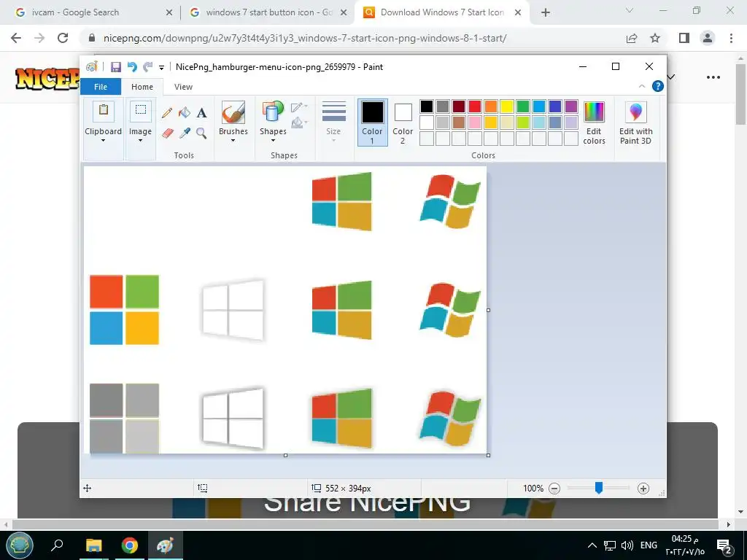The height and width of the screenshot is (560, 747).
Task: Open Chrome three-dot menu
Action: (731, 38)
